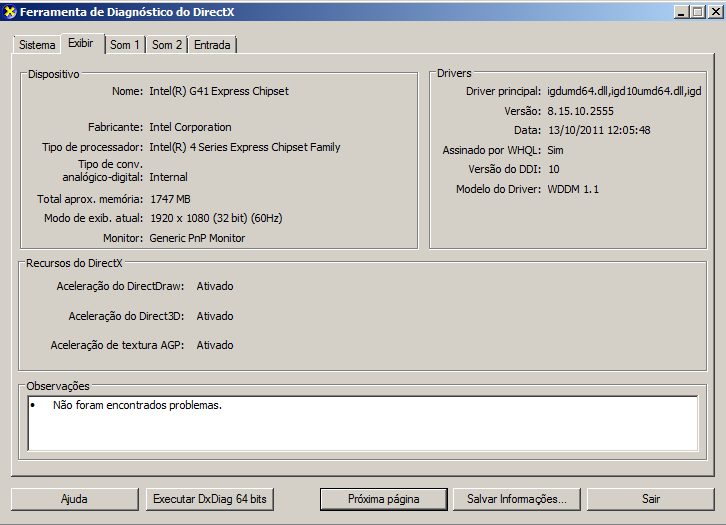
Task: Click the 'Observações' group title
Action: (58, 386)
